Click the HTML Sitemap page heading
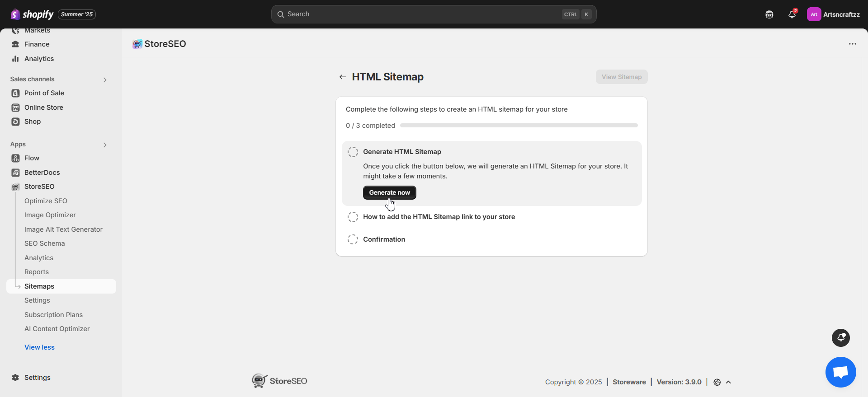 click(x=387, y=77)
